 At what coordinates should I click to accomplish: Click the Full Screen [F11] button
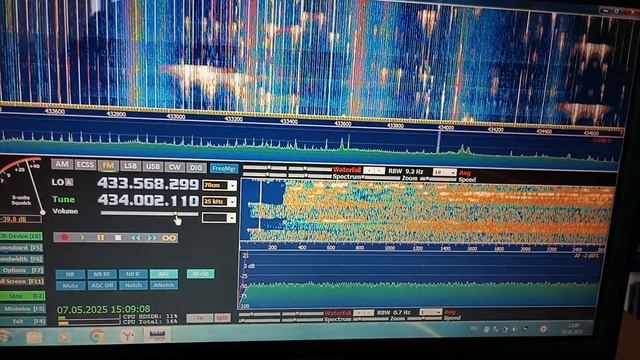[22, 282]
